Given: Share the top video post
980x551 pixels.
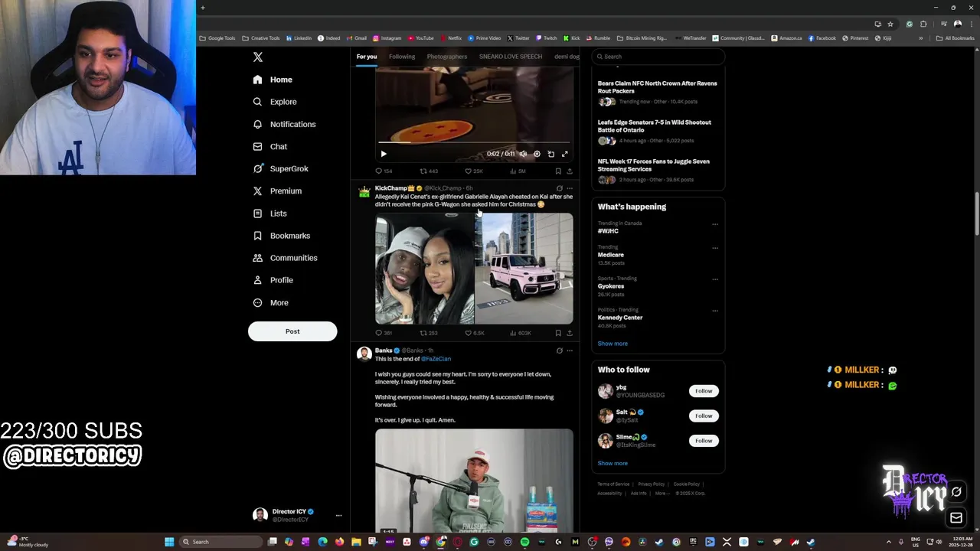Looking at the screenshot, I should [569, 171].
